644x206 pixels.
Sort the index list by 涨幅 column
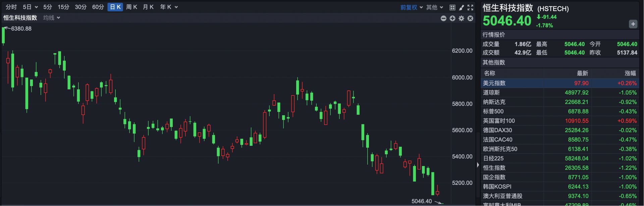630,73
